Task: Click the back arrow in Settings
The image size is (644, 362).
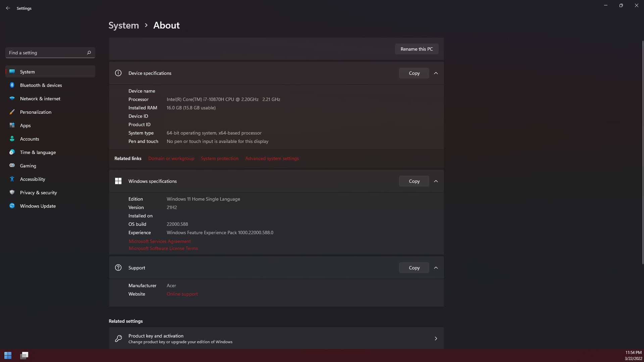Action: coord(8,8)
